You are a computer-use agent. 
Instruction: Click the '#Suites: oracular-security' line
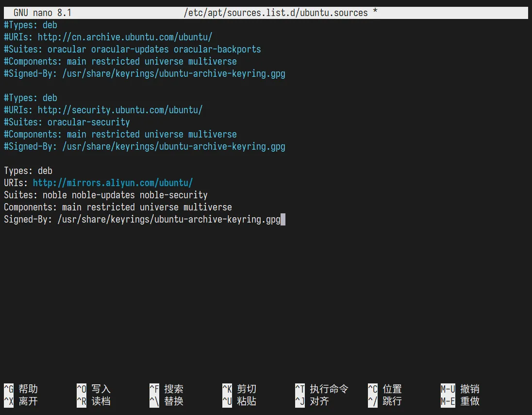point(67,122)
